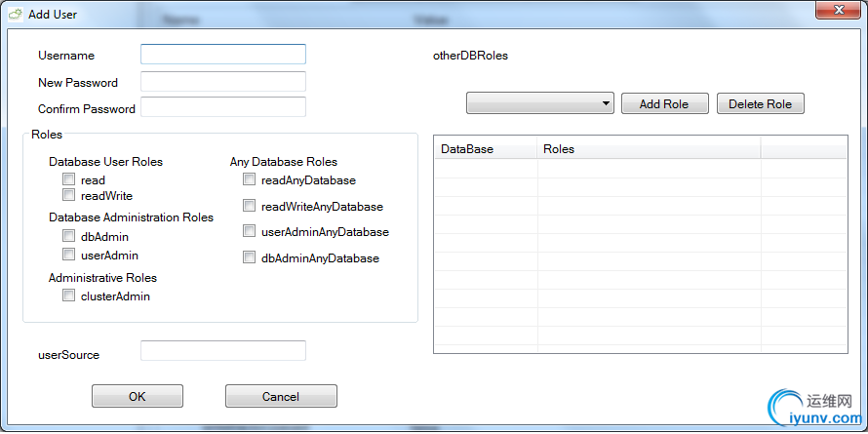The height and width of the screenshot is (434, 868).
Task: Enable the read role checkbox
Action: tap(68, 179)
